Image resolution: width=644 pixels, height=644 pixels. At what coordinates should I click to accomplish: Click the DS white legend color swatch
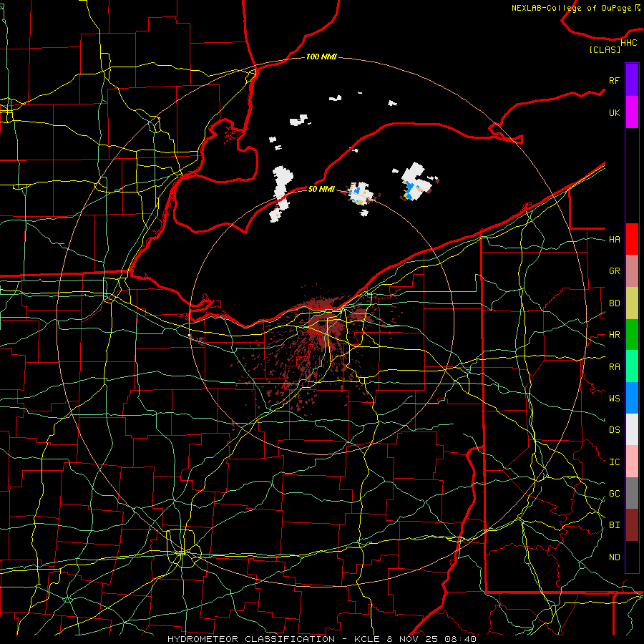(x=632, y=429)
